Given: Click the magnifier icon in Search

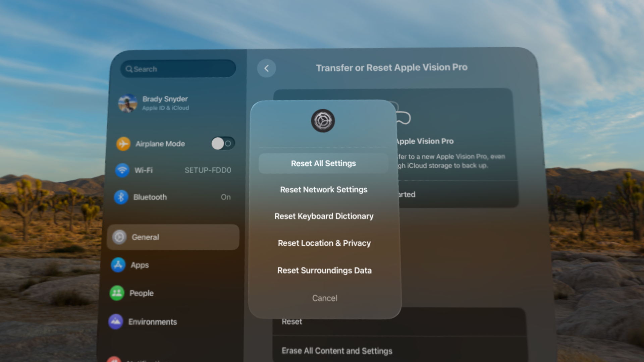Looking at the screenshot, I should point(129,69).
